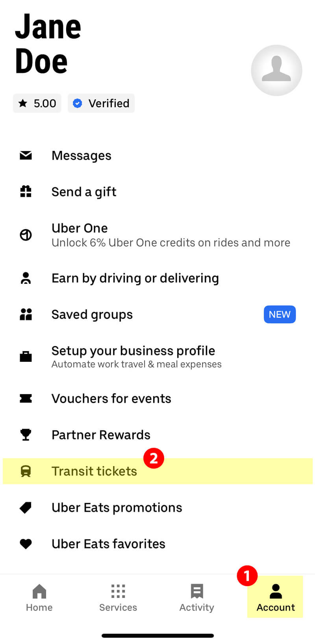Screen dimensions: 315x644
Task: Tap the NEW badge on Saved groups
Action: coord(280,315)
